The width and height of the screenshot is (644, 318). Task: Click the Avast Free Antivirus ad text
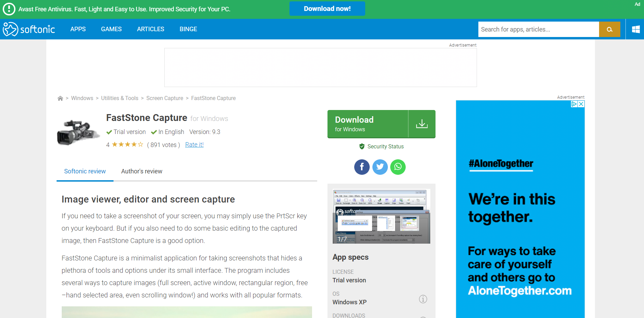(124, 9)
